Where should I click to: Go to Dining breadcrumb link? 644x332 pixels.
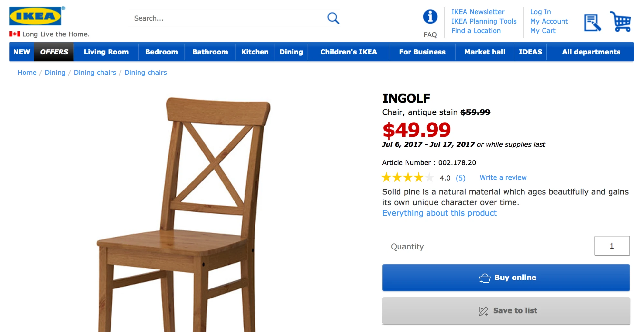coord(55,73)
